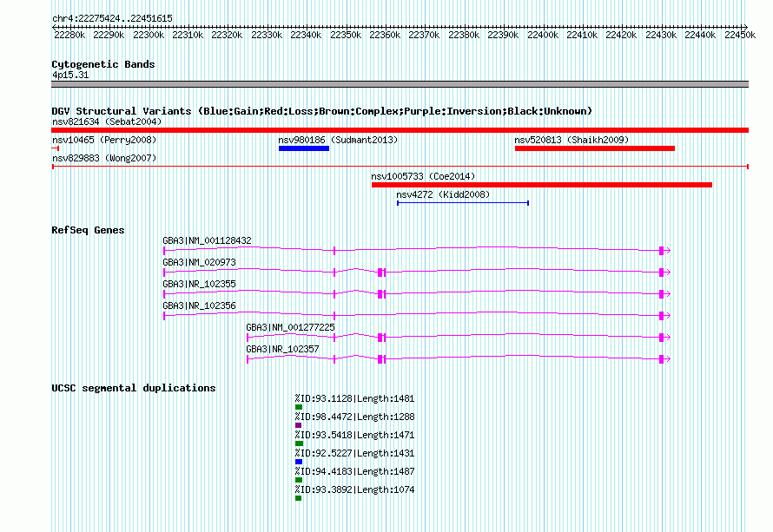
Task: Select the nsv1005733 (Coe2014) red bar
Action: [542, 185]
